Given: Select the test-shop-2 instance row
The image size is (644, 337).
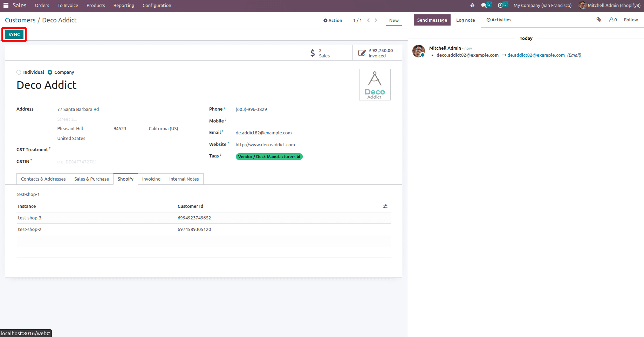Looking at the screenshot, I should [x=204, y=230].
